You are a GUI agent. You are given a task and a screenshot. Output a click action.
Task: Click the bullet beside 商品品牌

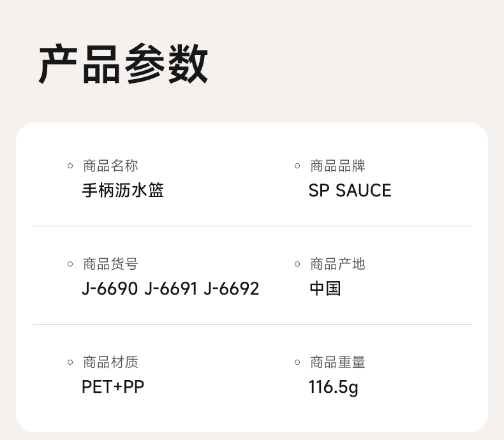(x=297, y=166)
